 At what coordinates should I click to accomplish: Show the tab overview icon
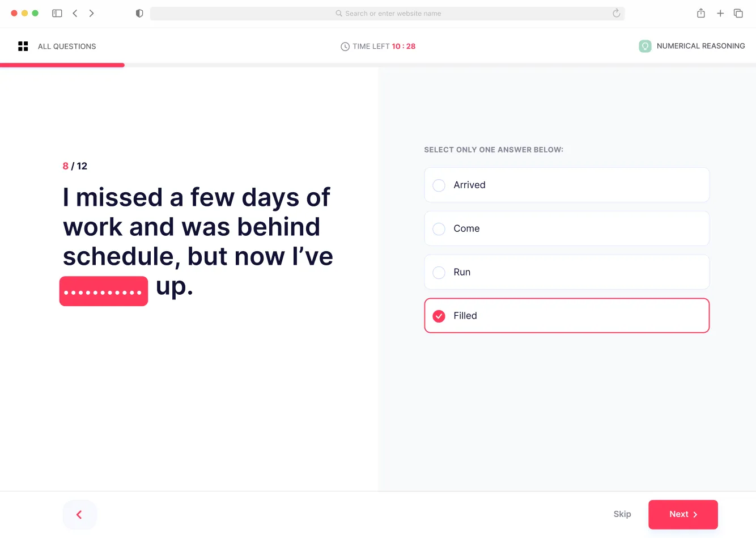(x=738, y=13)
